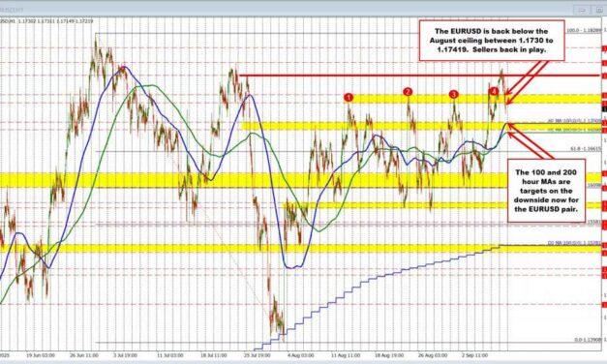The image size is (607, 364).
Task: Select the 11 Aug 11:00 date label
Action: click(346, 355)
